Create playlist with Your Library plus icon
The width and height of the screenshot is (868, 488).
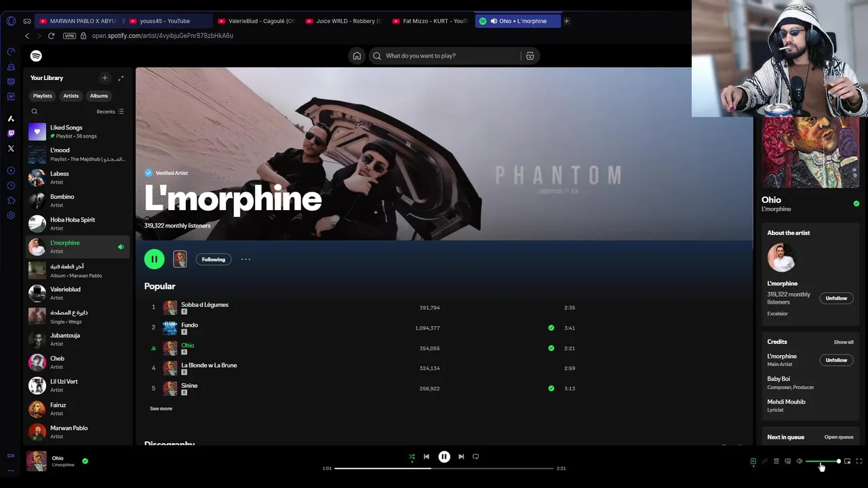tap(104, 78)
